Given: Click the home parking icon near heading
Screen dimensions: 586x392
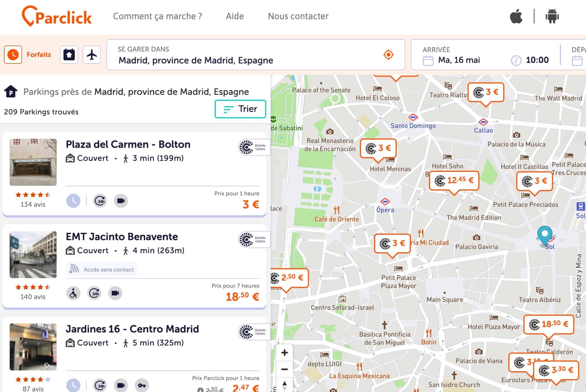Looking at the screenshot, I should click(11, 92).
